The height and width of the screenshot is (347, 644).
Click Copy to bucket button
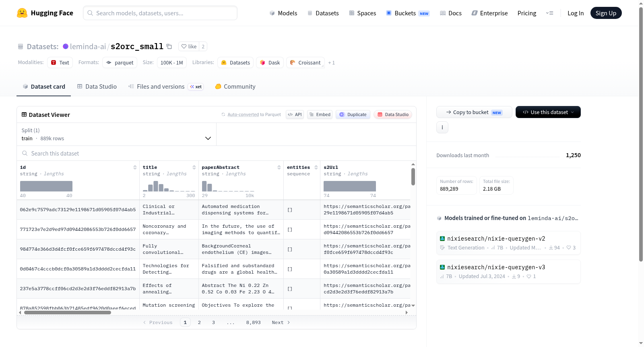(x=474, y=112)
